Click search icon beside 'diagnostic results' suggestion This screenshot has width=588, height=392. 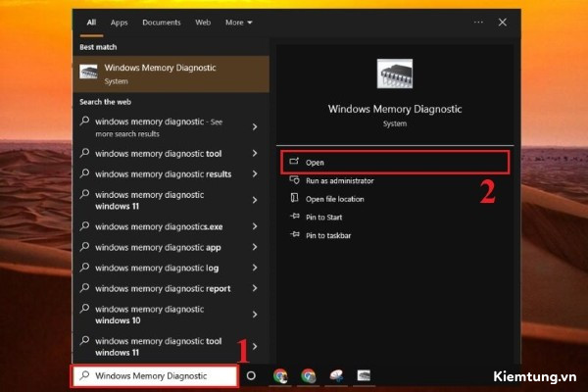tap(85, 172)
